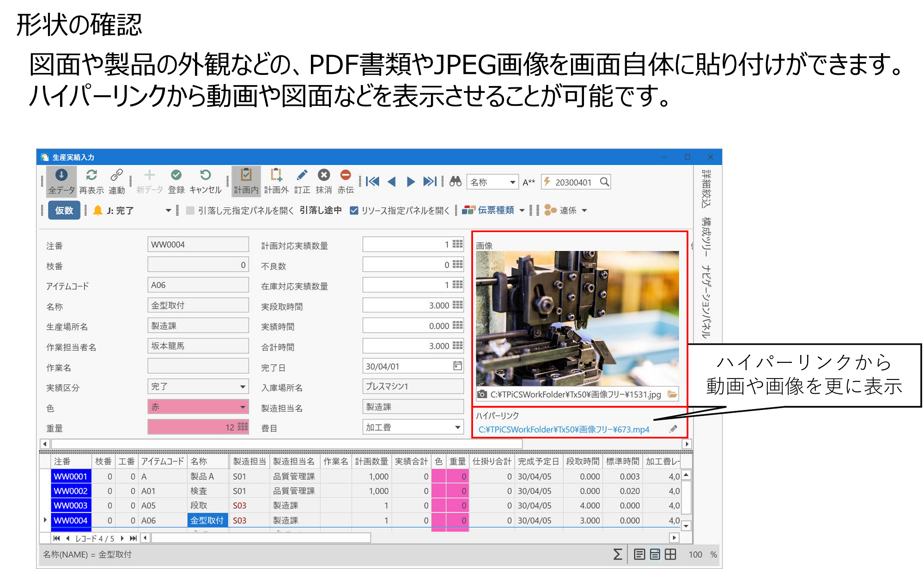The image size is (924, 569).
Task: Jump to last record in toolbar
Action: tap(430, 182)
